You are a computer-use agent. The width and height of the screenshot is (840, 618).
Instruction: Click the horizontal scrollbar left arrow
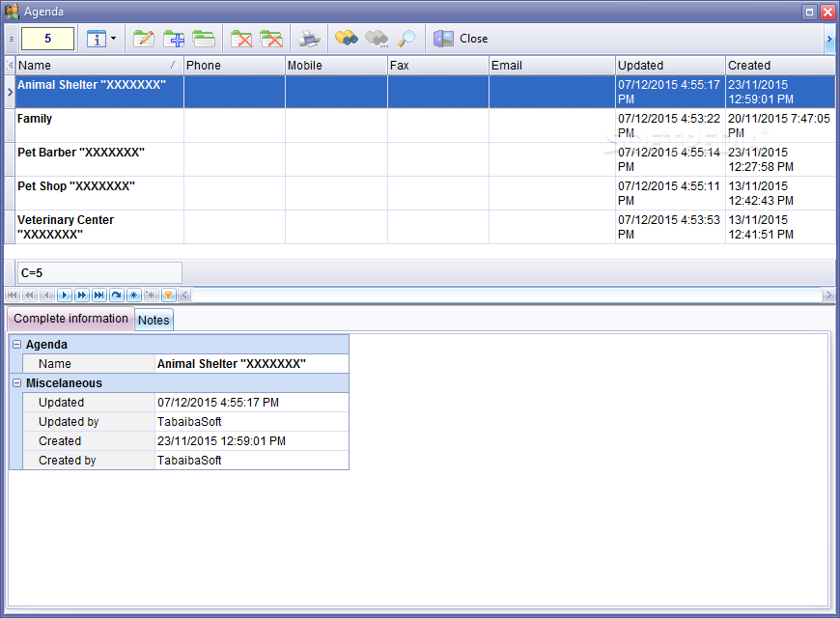pos(184,295)
